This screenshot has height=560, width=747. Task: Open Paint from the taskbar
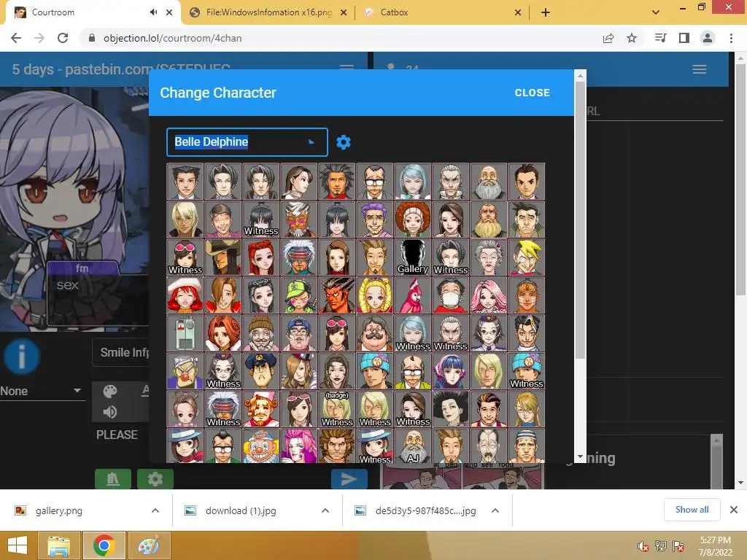[148, 545]
